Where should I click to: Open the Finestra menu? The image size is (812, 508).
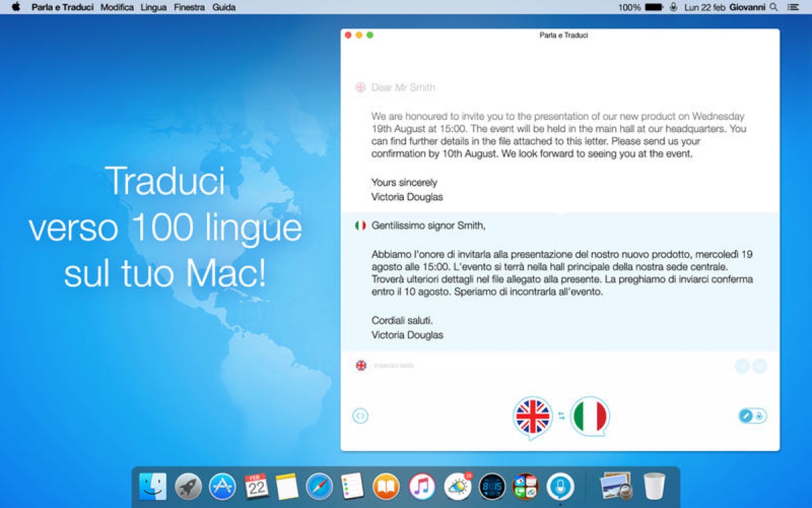click(189, 7)
